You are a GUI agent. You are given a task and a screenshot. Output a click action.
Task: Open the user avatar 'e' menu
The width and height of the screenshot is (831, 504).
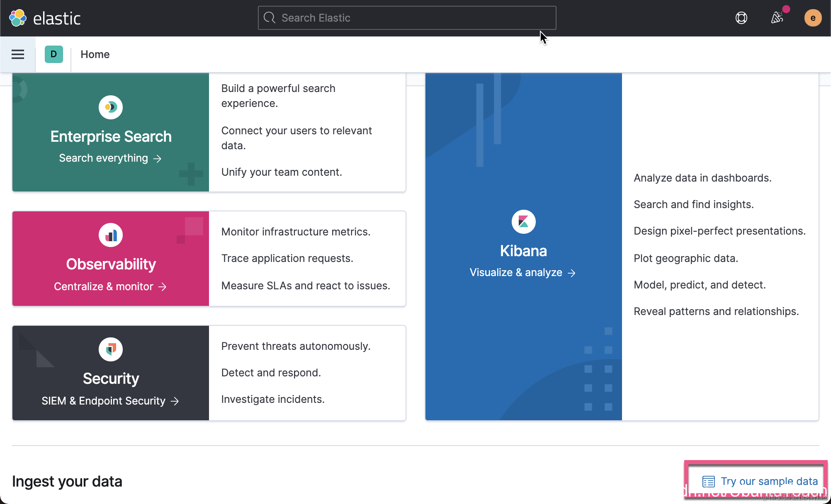pos(812,18)
